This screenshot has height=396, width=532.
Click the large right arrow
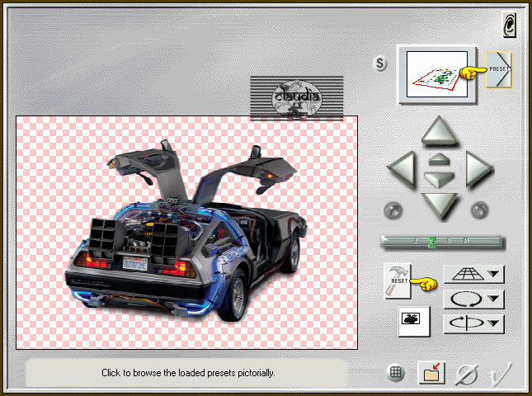[x=478, y=169]
